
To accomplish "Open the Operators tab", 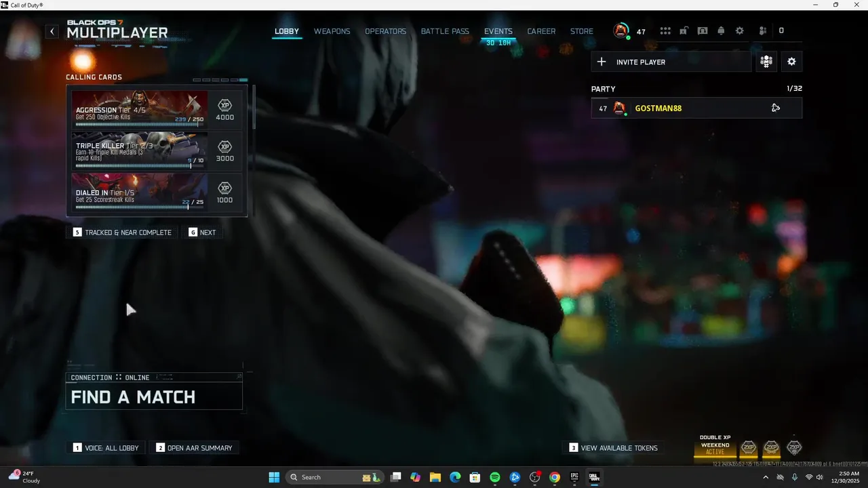I will click(385, 31).
